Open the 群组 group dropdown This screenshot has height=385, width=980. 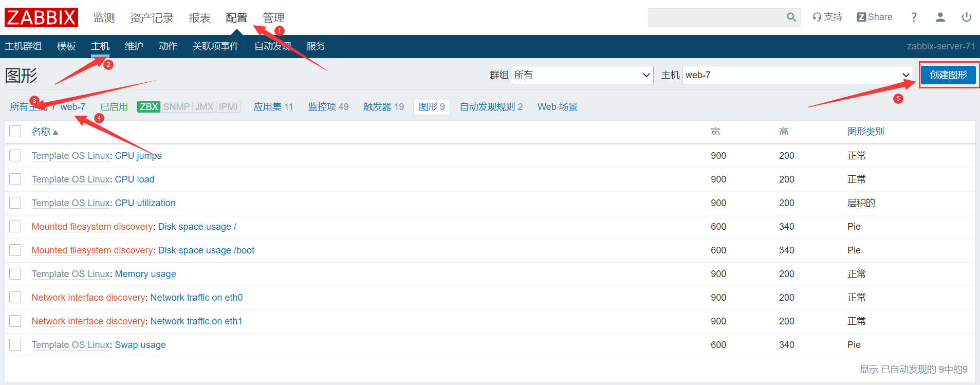pyautogui.click(x=582, y=75)
